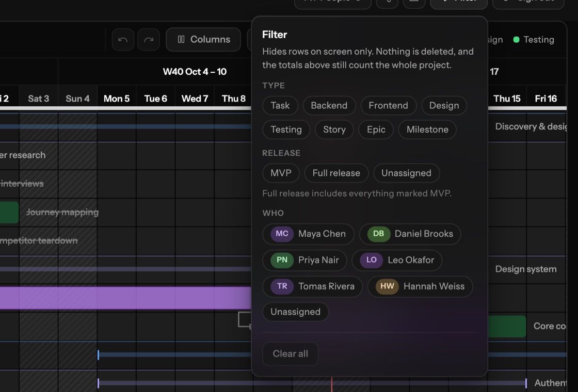578x392 pixels.
Task: Click the redo arrow icon
Action: click(149, 39)
